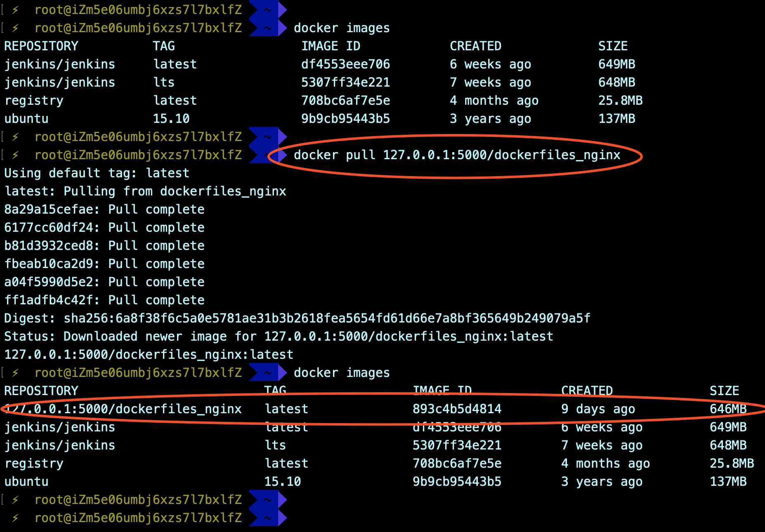Click the line containing only 127.0.0.1:5000/dockerfiles_nginx:latest

tap(149, 355)
